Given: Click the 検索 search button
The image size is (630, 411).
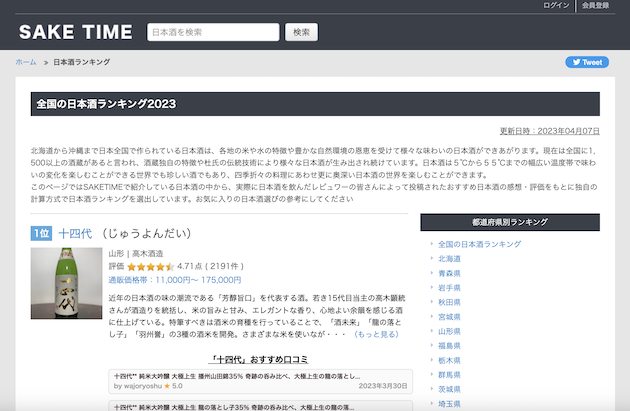Looking at the screenshot, I should [x=301, y=32].
